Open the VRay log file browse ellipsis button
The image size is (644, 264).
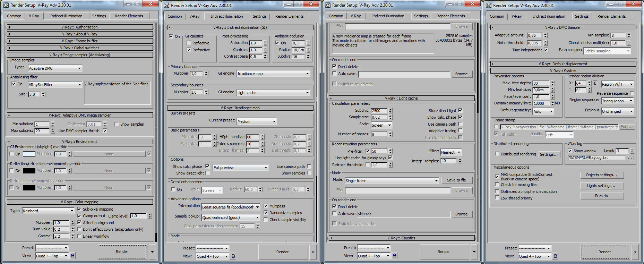pyautogui.click(x=630, y=157)
